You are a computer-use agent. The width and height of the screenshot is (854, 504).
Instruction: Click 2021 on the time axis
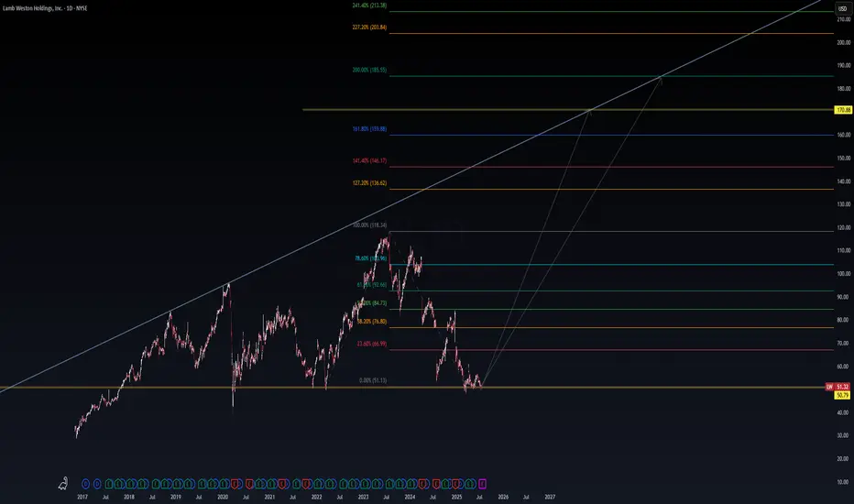click(269, 497)
